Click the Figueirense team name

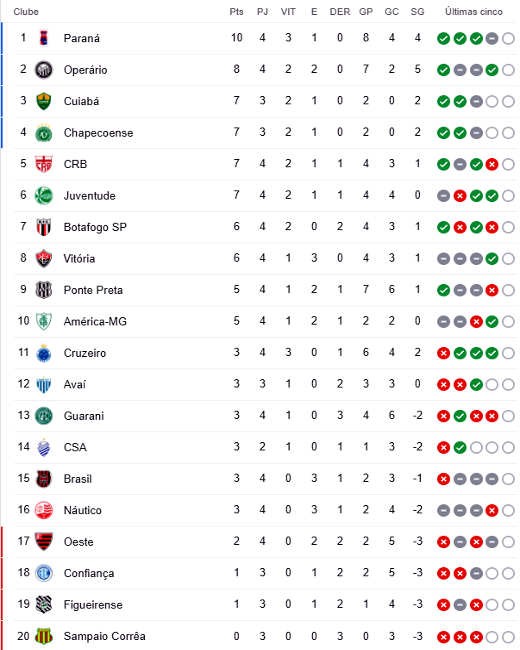coord(93,605)
